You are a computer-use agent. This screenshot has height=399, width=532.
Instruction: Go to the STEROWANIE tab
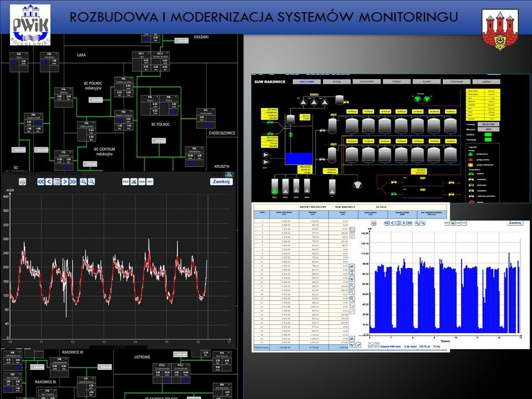pyautogui.click(x=456, y=81)
